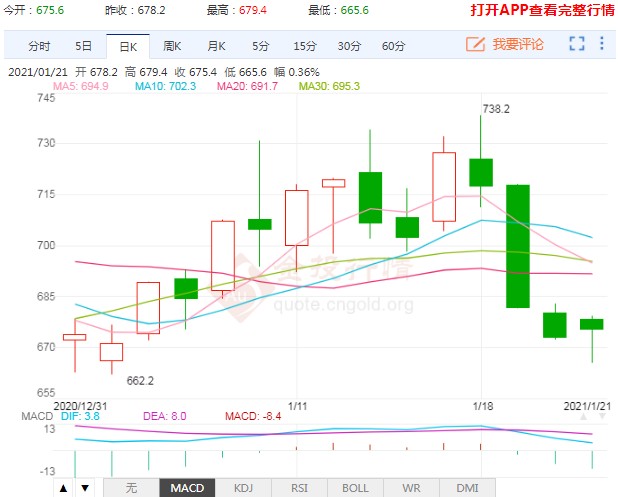618x497 pixels.
Task: Choose the MACD indicator tab
Action: 187,488
